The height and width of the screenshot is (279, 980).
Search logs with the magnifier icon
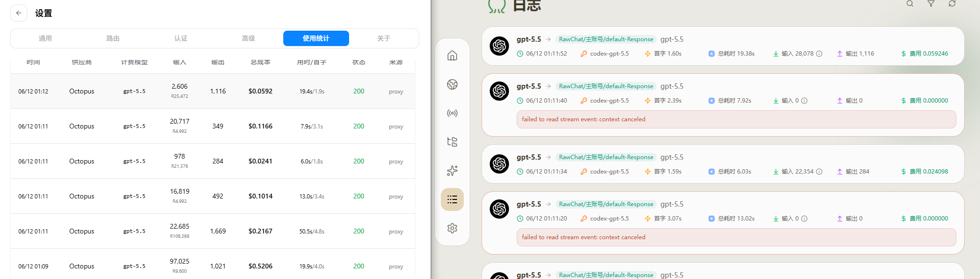[x=910, y=3]
